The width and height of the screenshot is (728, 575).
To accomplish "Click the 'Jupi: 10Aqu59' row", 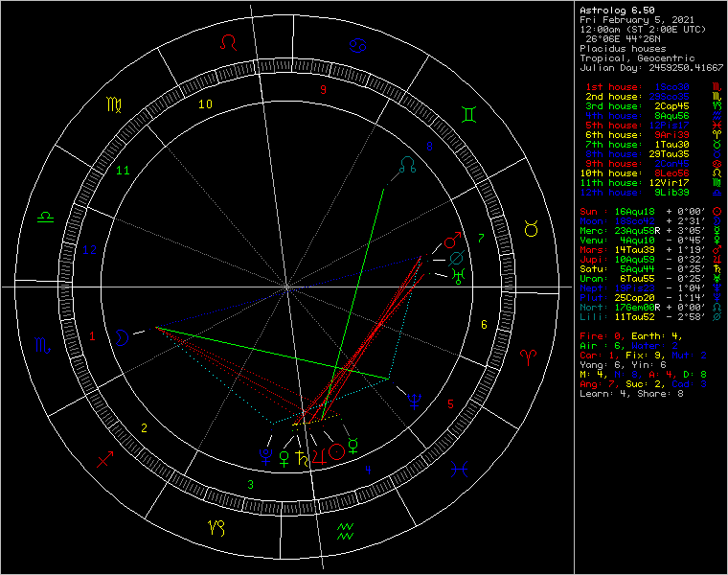I will [651, 260].
